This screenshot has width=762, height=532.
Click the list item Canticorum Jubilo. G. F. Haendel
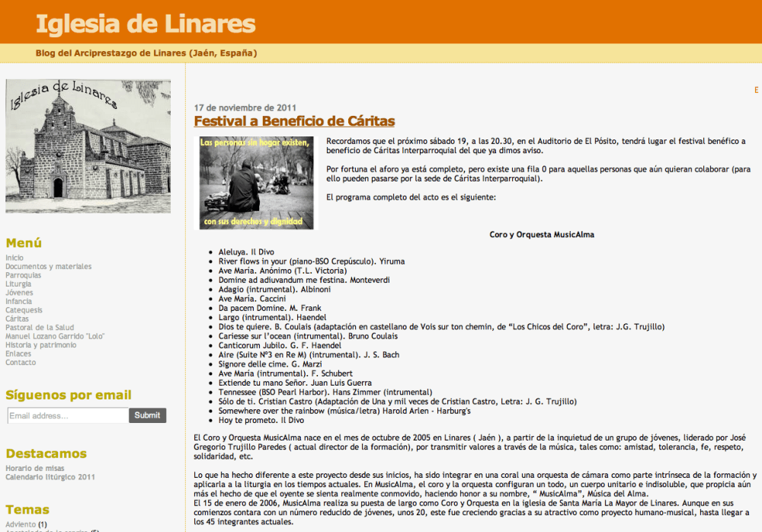(280, 345)
